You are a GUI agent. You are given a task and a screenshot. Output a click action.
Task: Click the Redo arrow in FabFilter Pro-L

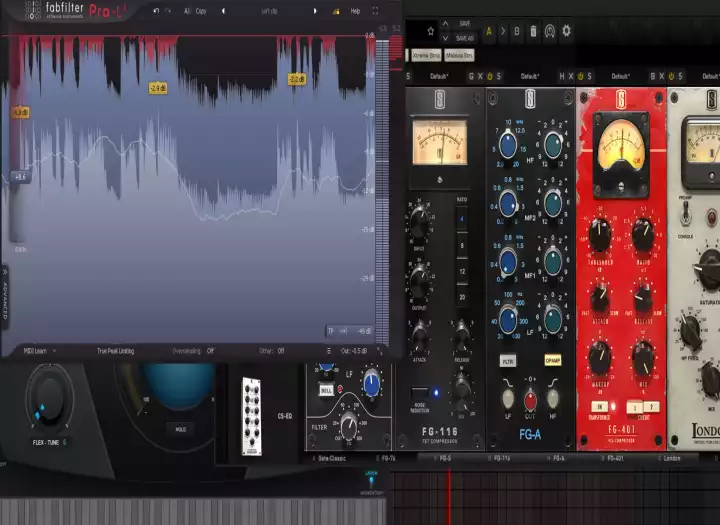[168, 11]
